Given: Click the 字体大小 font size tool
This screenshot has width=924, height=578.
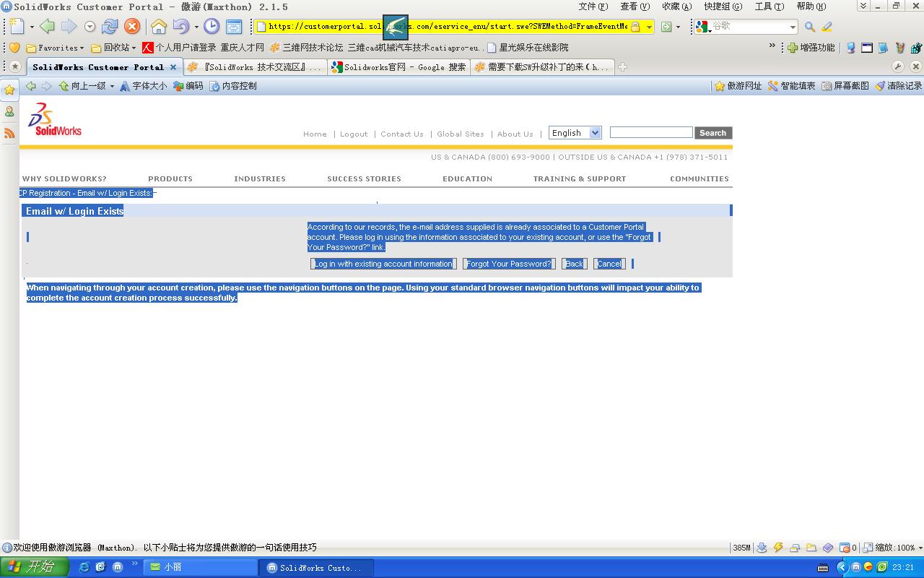Looking at the screenshot, I should [x=143, y=86].
